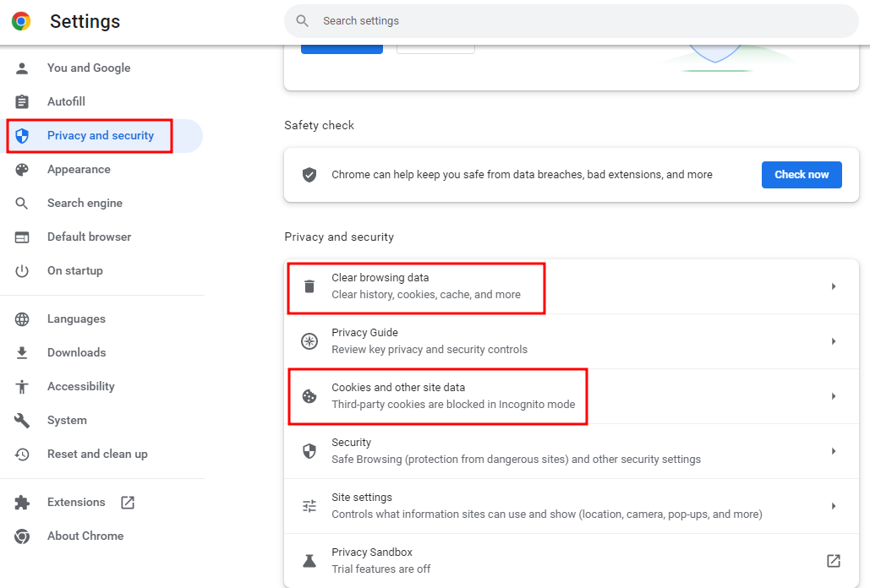Click the Extensions puzzle piece icon
This screenshot has height=588, width=870.
click(x=22, y=503)
